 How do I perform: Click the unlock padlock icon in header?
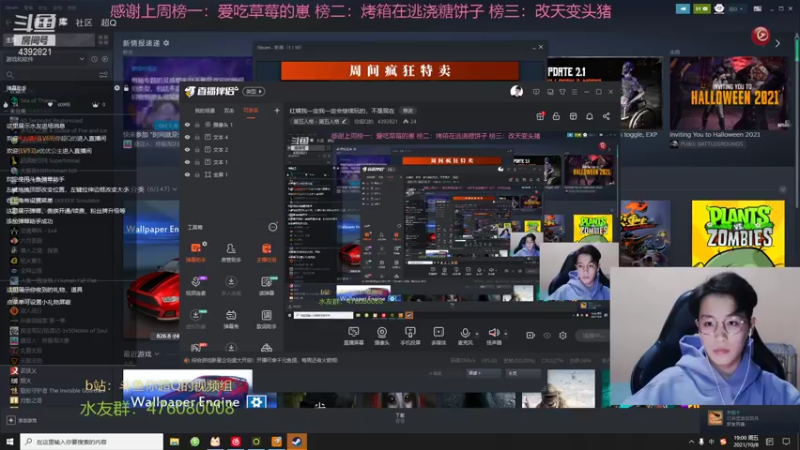(556, 116)
